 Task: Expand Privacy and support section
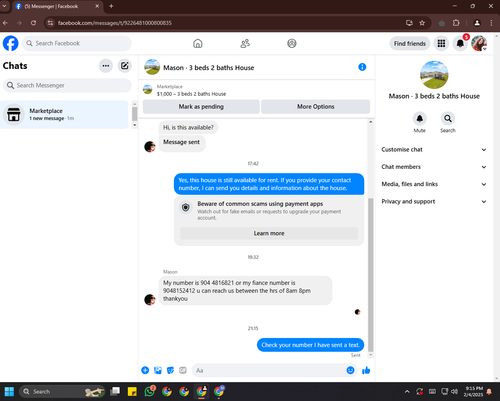pos(434,202)
